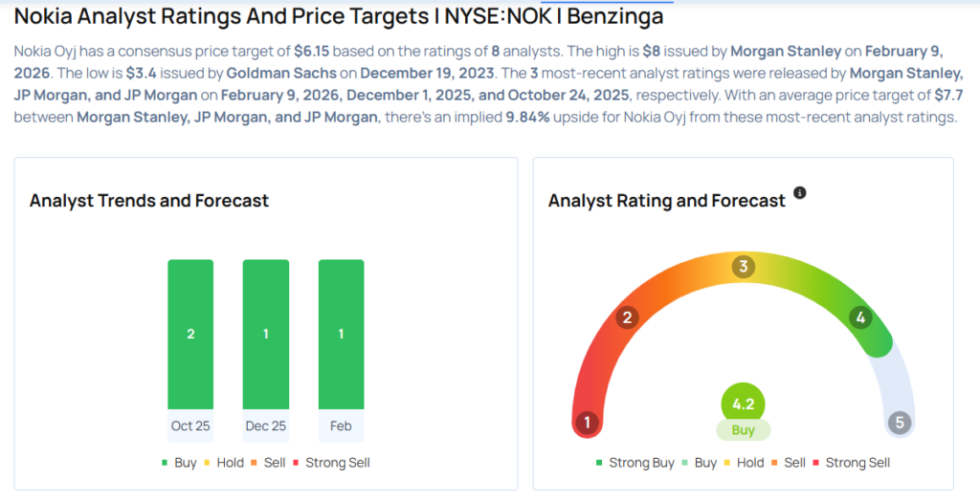Click the green 4.2 rating circle
Image resolution: width=980 pixels, height=502 pixels.
(x=743, y=404)
